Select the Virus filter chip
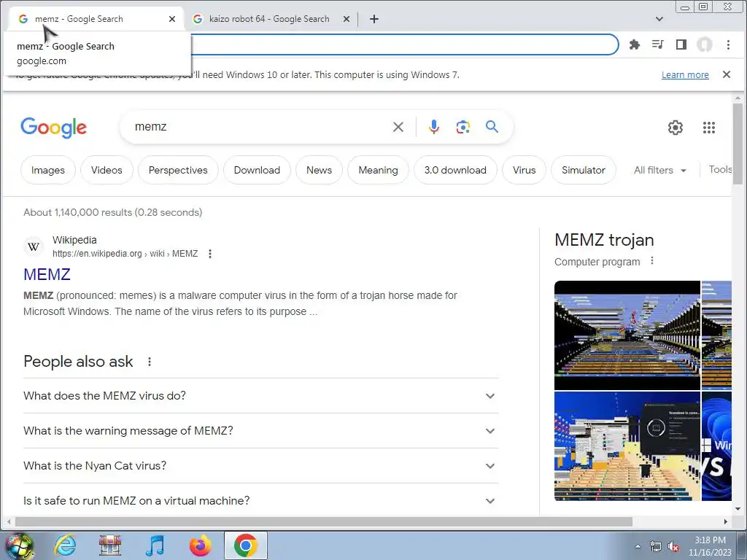The image size is (747, 560). (x=524, y=170)
